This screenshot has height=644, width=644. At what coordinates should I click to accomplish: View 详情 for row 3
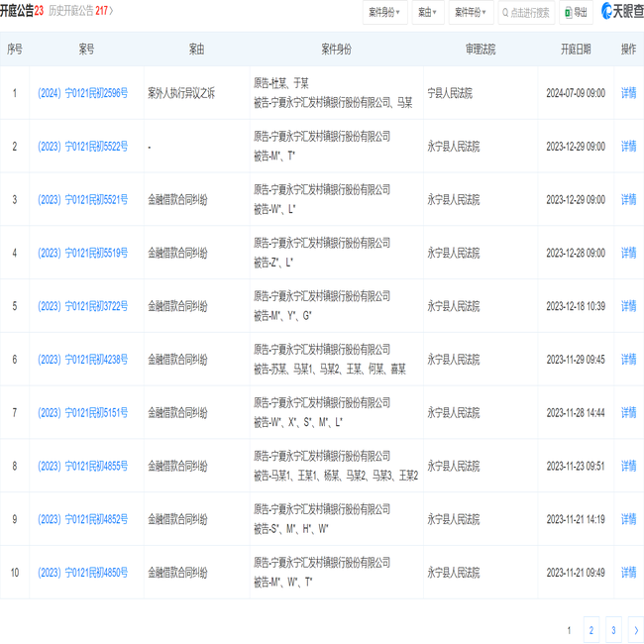[628, 200]
